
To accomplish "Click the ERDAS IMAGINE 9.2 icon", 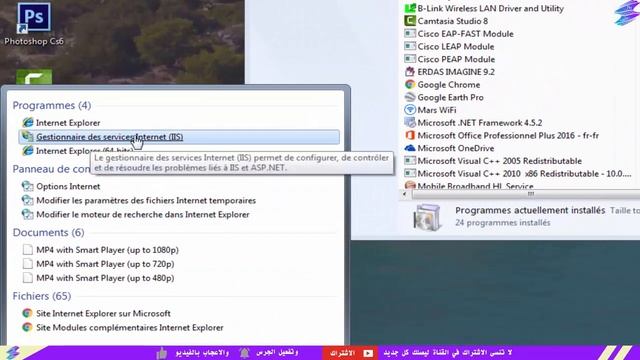I will coord(410,72).
